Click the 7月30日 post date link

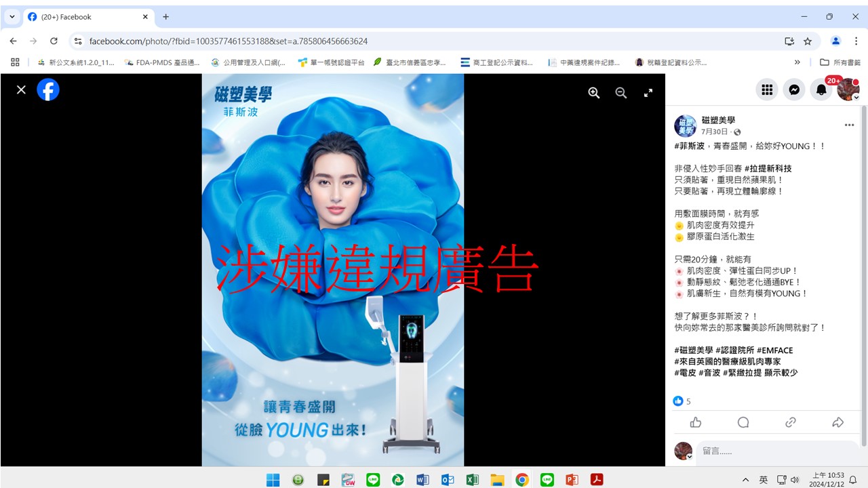pos(715,131)
